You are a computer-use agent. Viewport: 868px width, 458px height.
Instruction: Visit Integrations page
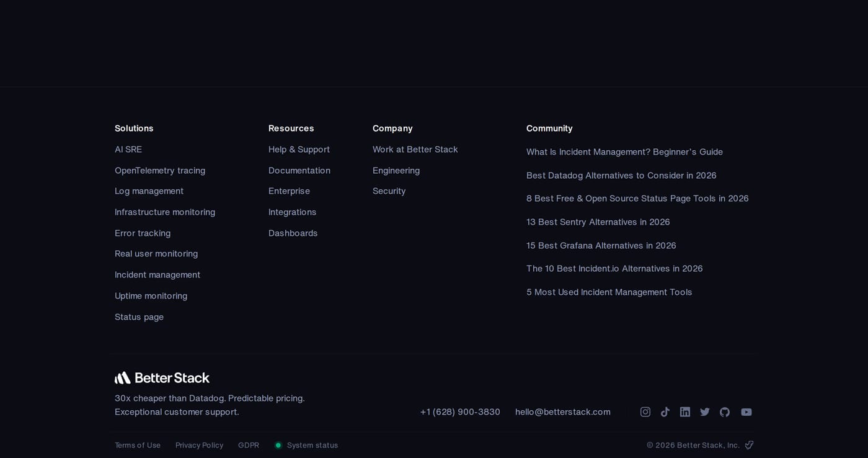pyautogui.click(x=292, y=212)
